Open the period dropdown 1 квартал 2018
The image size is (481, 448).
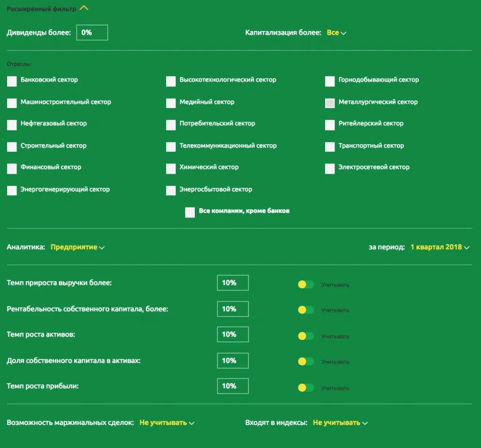point(439,247)
